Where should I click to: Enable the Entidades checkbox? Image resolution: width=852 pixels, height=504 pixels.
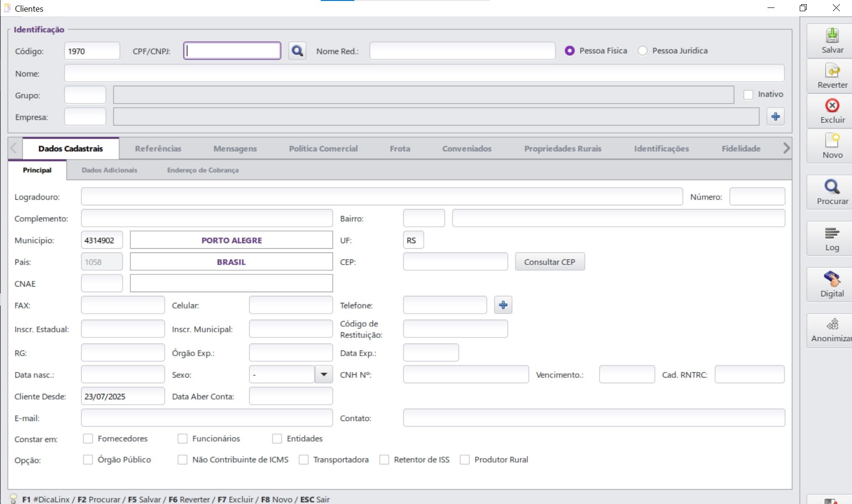(277, 439)
